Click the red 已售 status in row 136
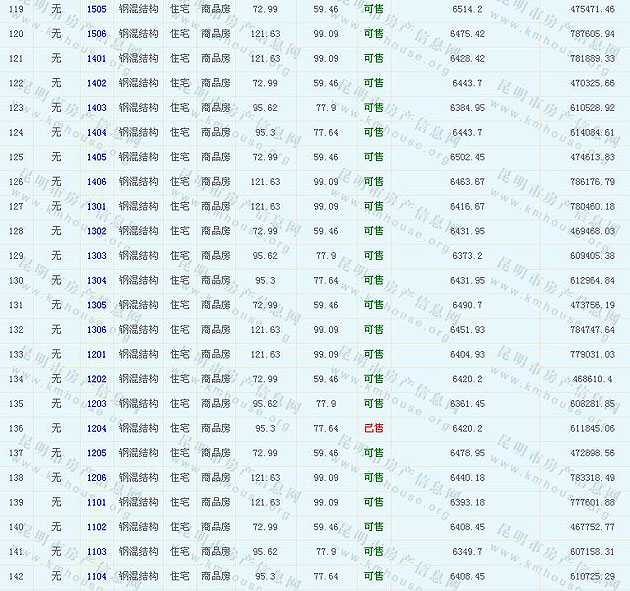 click(x=373, y=428)
